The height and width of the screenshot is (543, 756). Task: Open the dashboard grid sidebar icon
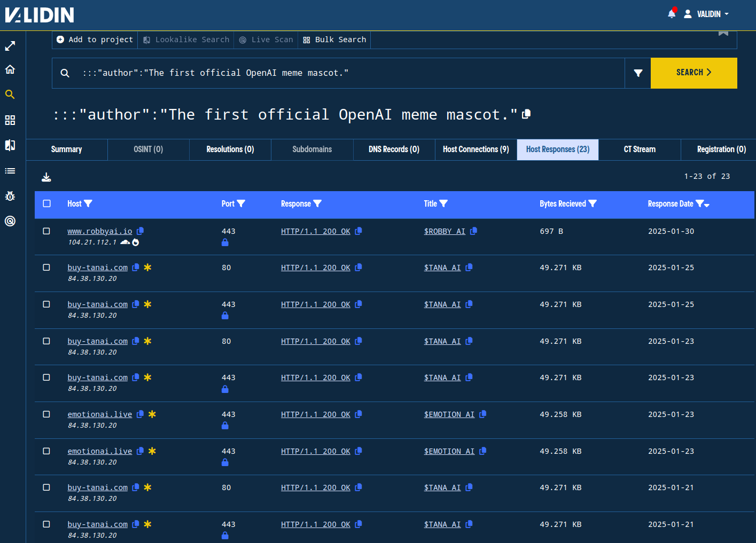tap(10, 120)
